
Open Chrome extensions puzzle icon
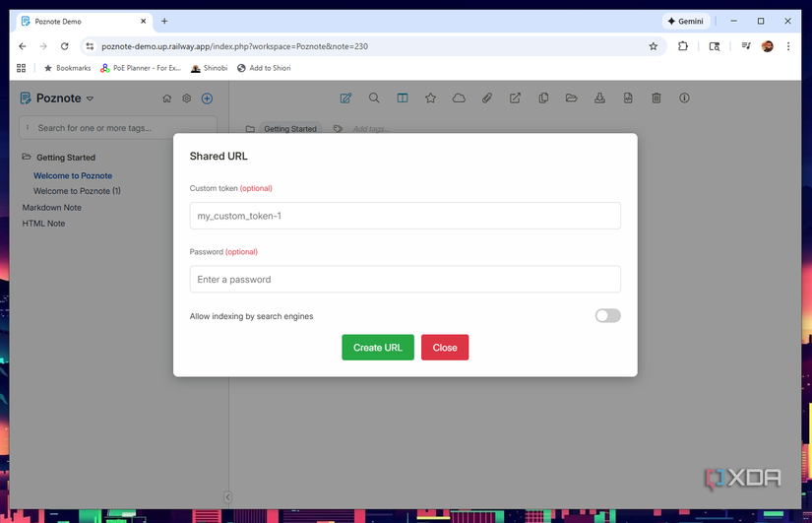682,46
